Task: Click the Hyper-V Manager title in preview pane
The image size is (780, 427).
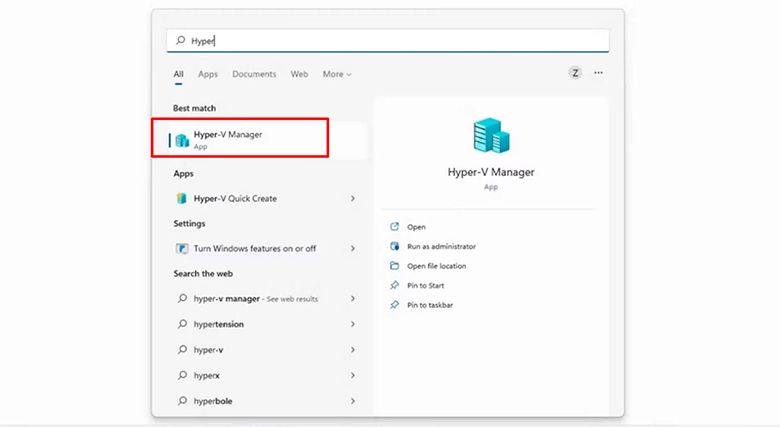Action: click(x=491, y=172)
